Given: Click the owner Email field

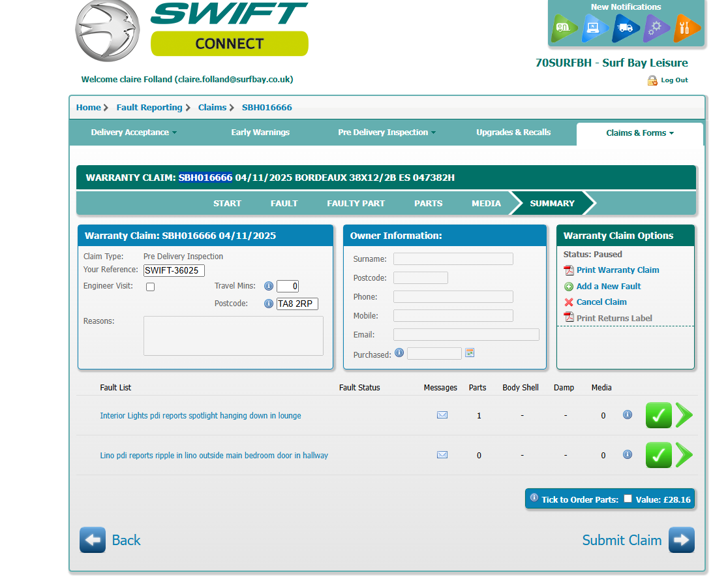Looking at the screenshot, I should click(x=466, y=335).
